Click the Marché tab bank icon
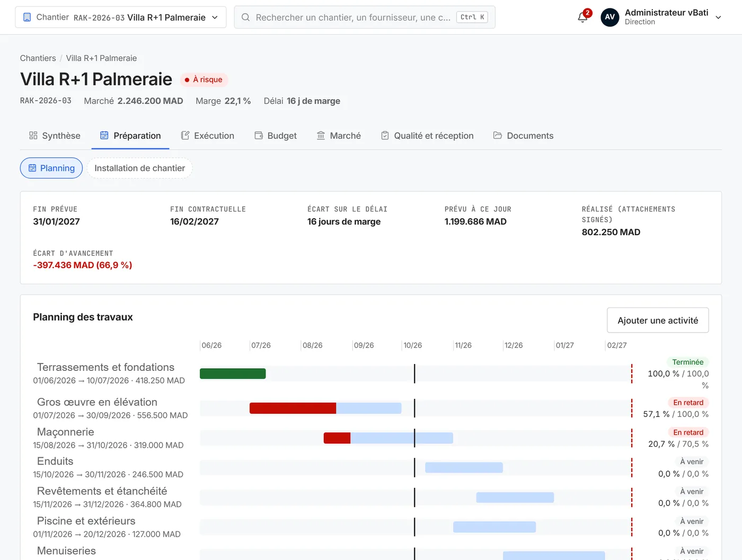Image resolution: width=742 pixels, height=560 pixels. [321, 136]
